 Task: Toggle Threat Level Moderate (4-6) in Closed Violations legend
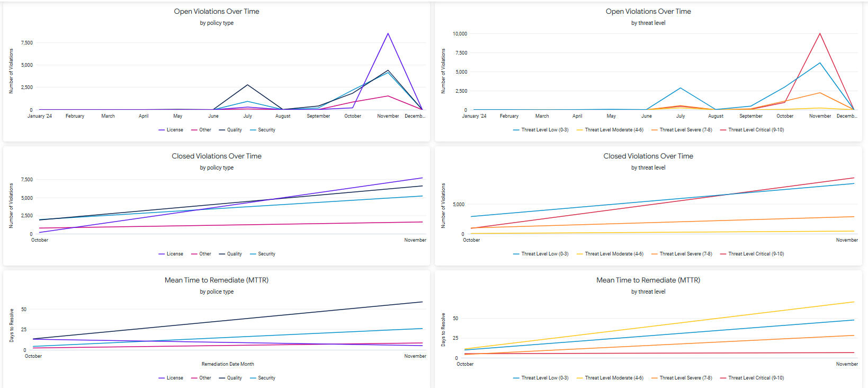610,254
